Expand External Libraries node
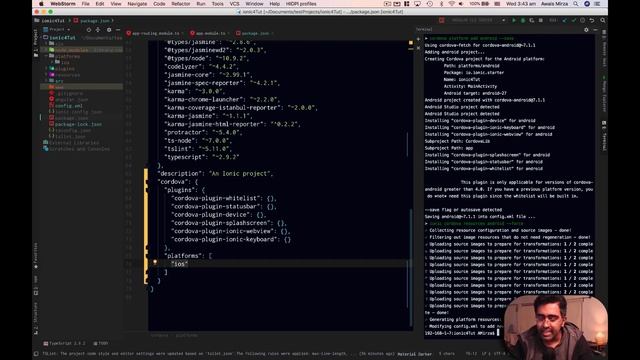This screenshot has width=640, height=360. (x=71, y=143)
